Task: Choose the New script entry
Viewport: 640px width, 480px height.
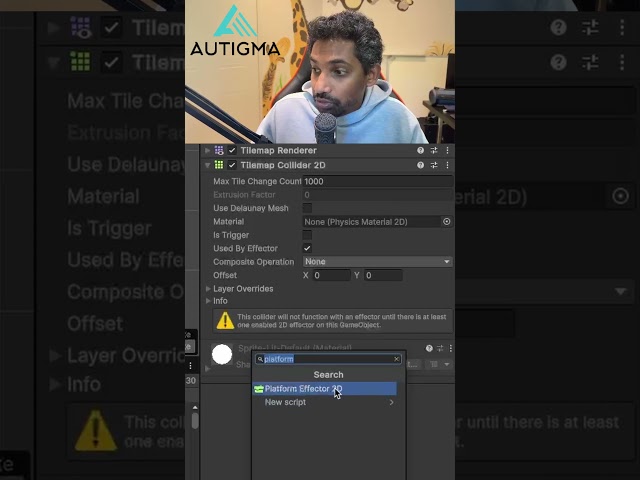Action: click(x=324, y=402)
